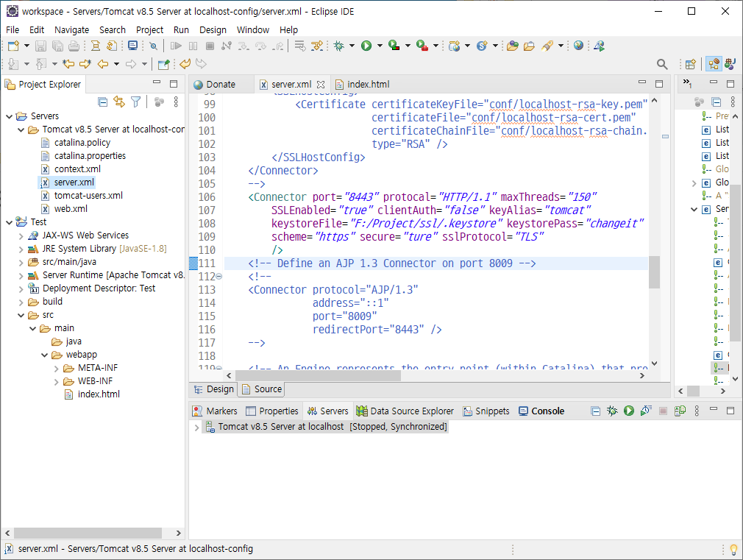The width and height of the screenshot is (743, 560).
Task: Click the Debug bug icon
Action: 339,46
